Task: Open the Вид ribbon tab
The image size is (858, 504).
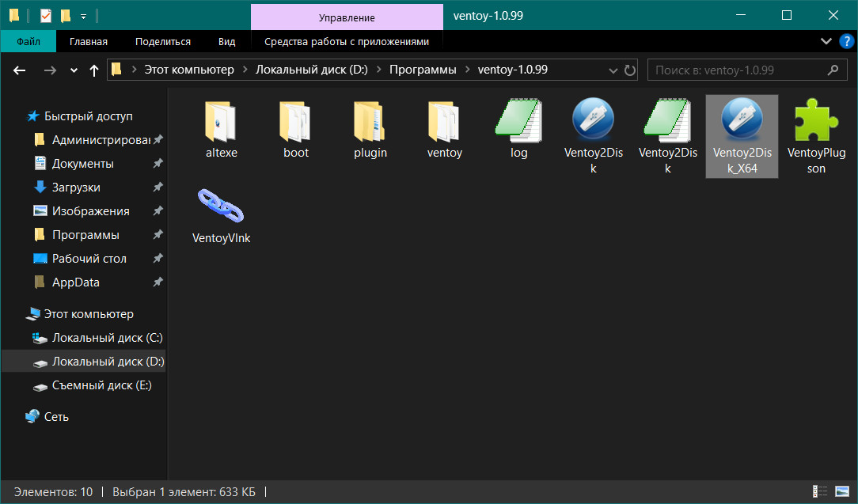Action: click(x=226, y=42)
